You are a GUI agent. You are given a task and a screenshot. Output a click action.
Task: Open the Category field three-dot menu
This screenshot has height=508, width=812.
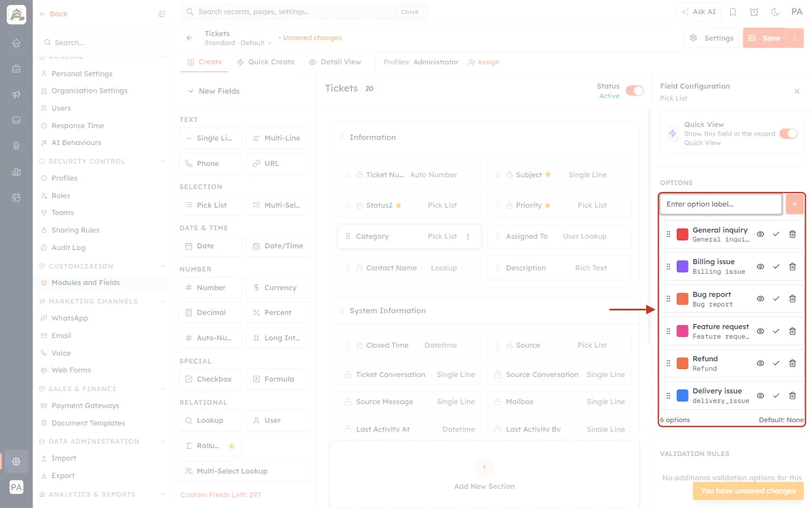tap(468, 237)
